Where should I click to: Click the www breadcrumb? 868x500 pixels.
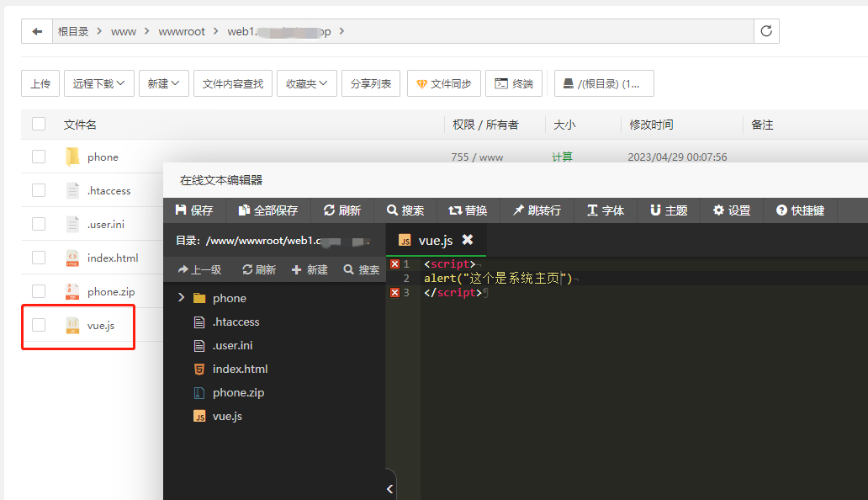[x=124, y=31]
